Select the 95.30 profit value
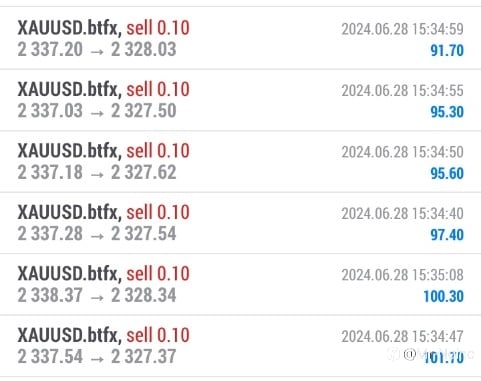Screen dimensions: 481x381 coord(447,112)
